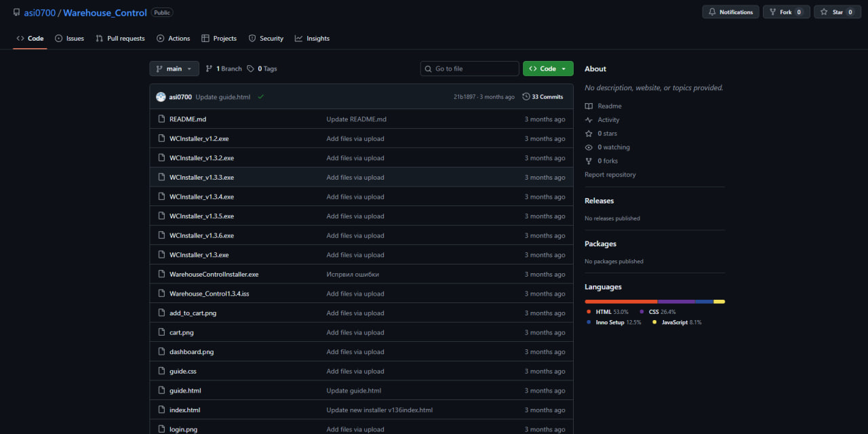Click file icon of WCInstaller_v1.2.exe
Image resolution: width=868 pixels, height=434 pixels.
(161, 138)
